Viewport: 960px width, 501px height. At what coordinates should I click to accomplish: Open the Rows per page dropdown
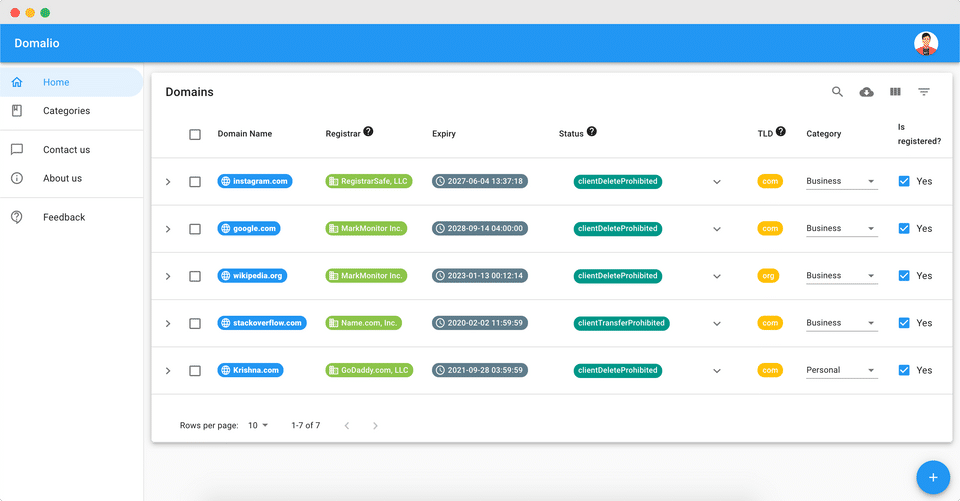258,425
